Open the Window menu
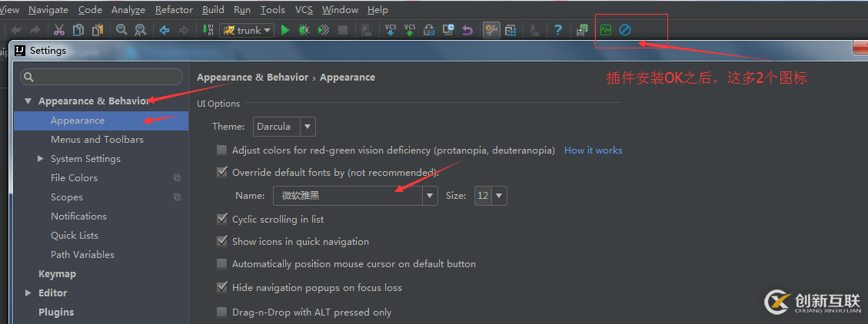Image resolution: width=868 pixels, height=324 pixels. point(340,10)
